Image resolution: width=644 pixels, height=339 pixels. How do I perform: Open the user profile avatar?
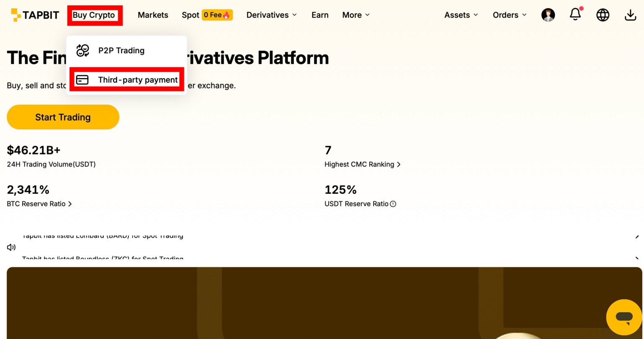(x=548, y=15)
